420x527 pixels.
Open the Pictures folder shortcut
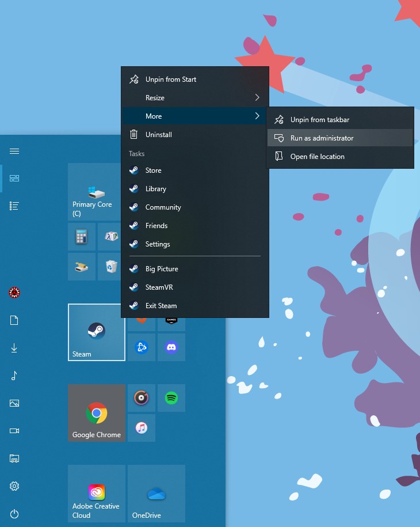pyautogui.click(x=14, y=403)
